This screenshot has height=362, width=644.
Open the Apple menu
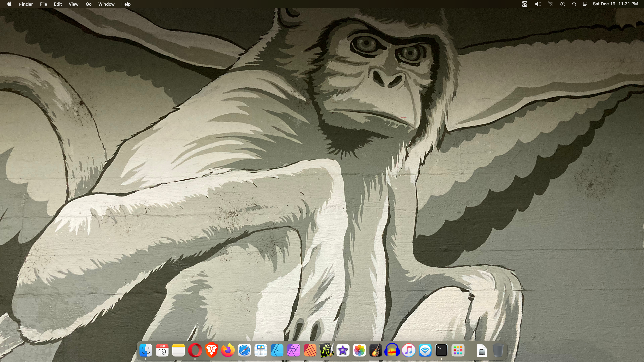[9, 4]
